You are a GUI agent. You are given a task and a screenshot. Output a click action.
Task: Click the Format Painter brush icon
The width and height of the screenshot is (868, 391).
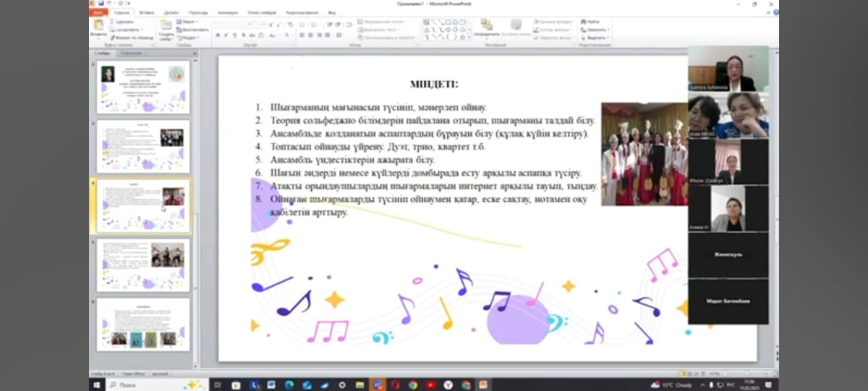tap(112, 37)
